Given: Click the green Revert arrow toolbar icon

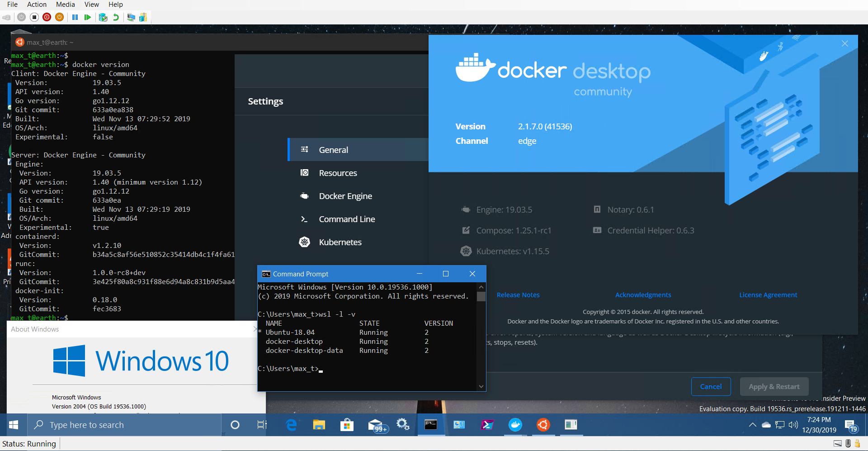Looking at the screenshot, I should [116, 17].
